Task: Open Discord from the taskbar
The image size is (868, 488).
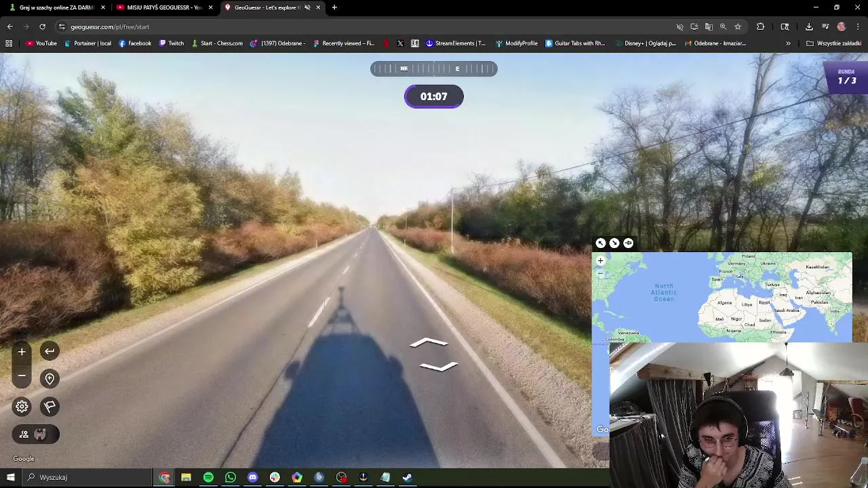Action: click(253, 477)
